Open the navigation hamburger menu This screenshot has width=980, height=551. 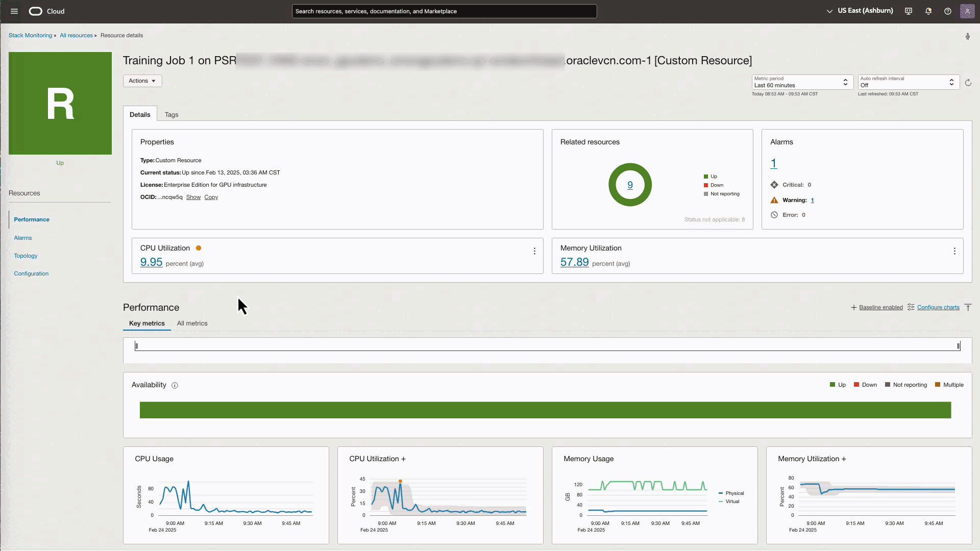(x=14, y=11)
